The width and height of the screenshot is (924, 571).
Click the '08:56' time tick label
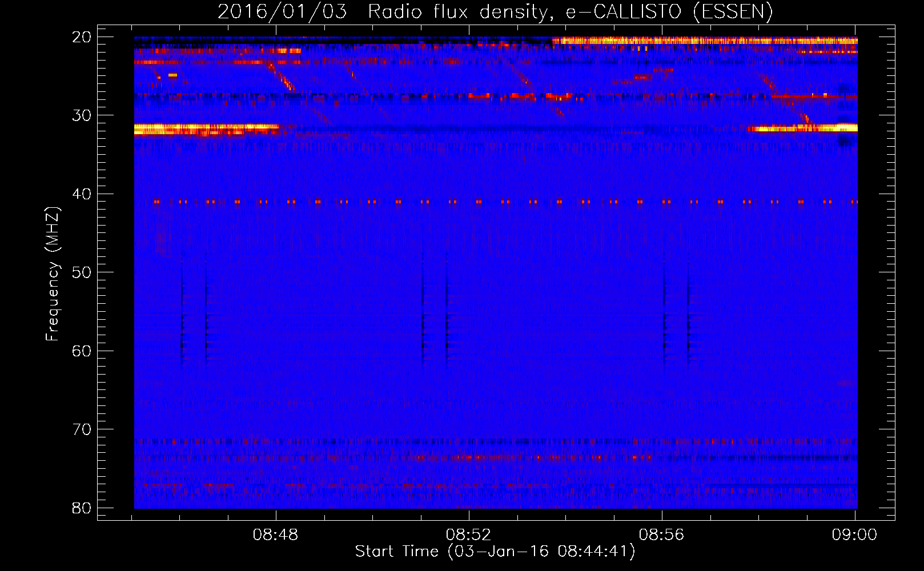pyautogui.click(x=662, y=535)
